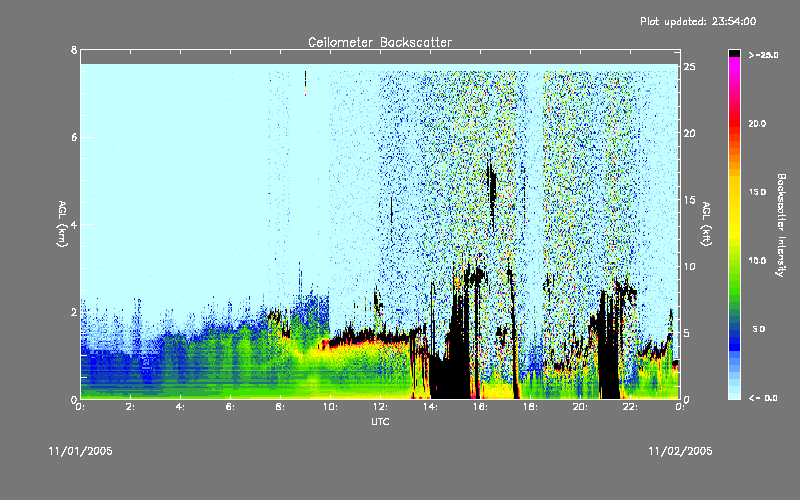Select the "20:" UTC hour label
Screen dimensions: 800x500
coord(581,407)
